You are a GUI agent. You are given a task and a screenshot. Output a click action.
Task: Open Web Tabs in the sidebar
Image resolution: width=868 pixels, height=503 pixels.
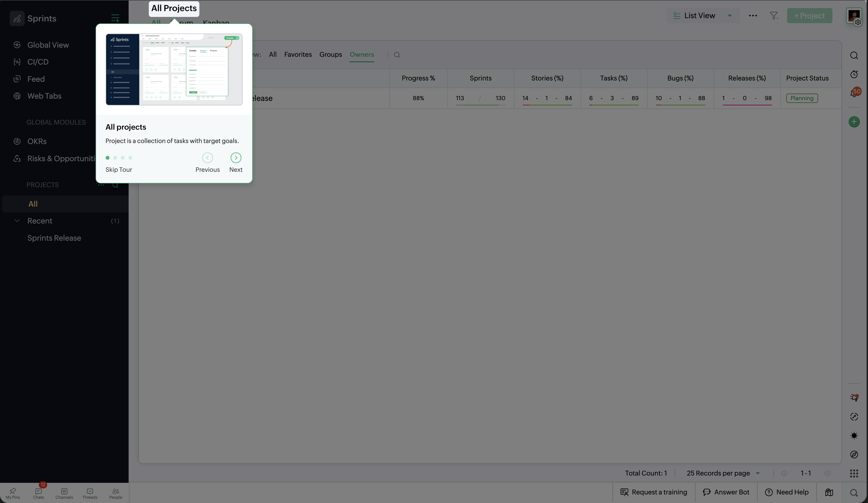pos(44,96)
